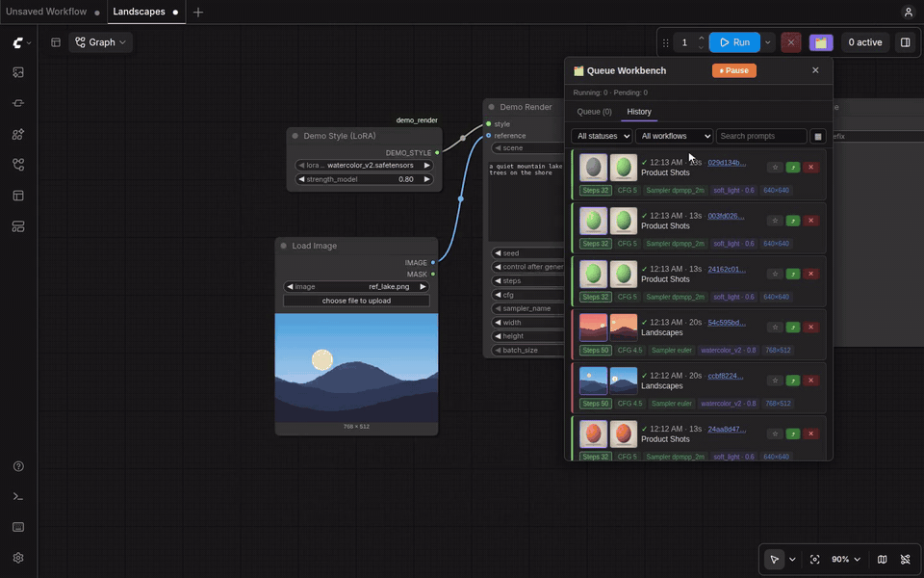Star the 24aa8d47 Product Shots history entry
The image size is (924, 578).
[x=775, y=433]
